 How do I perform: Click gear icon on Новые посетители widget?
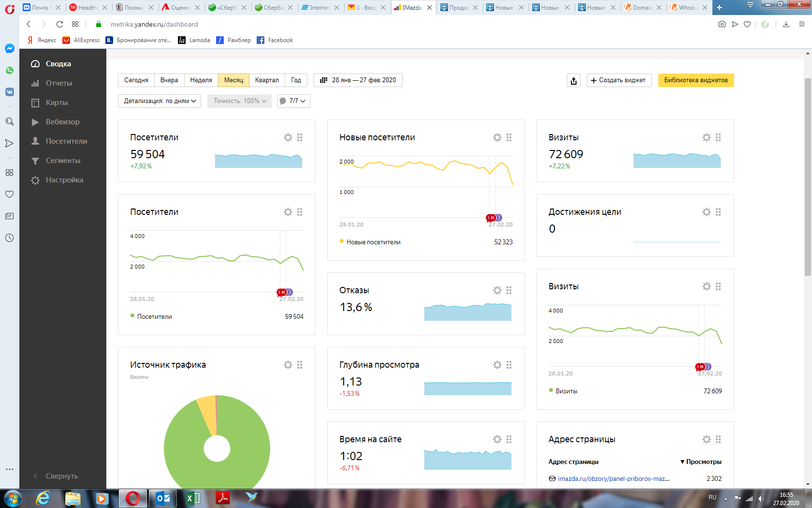tap(497, 137)
